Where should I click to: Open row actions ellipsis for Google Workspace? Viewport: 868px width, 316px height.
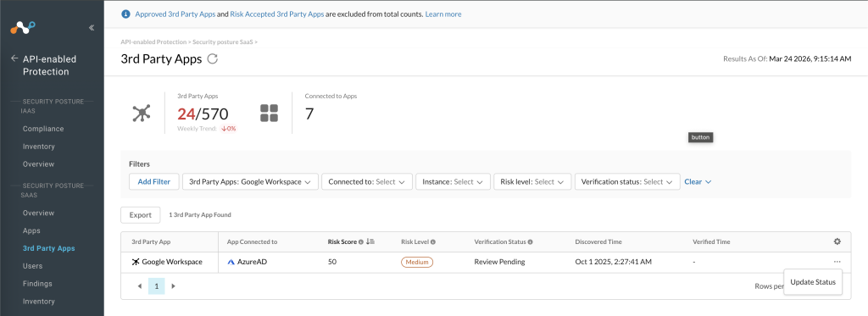point(837,261)
